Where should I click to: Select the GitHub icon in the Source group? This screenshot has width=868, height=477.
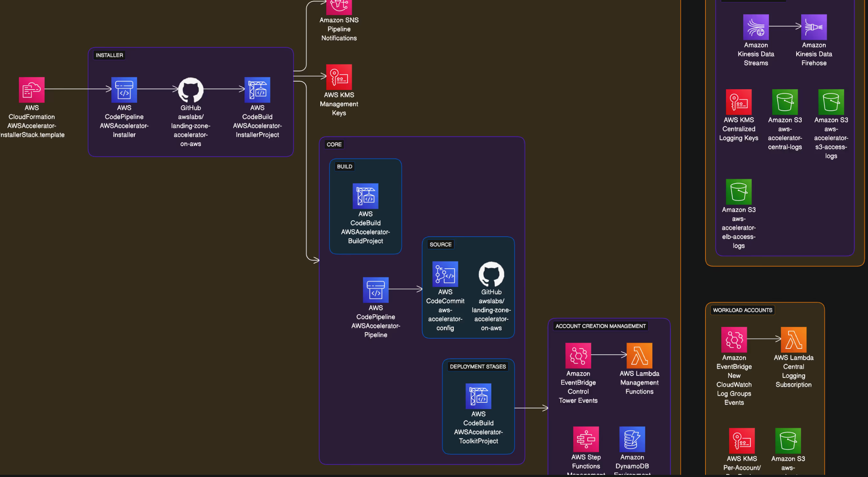click(491, 274)
